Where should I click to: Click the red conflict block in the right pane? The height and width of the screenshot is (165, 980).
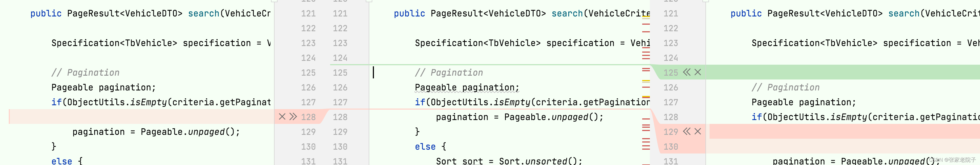point(843,132)
